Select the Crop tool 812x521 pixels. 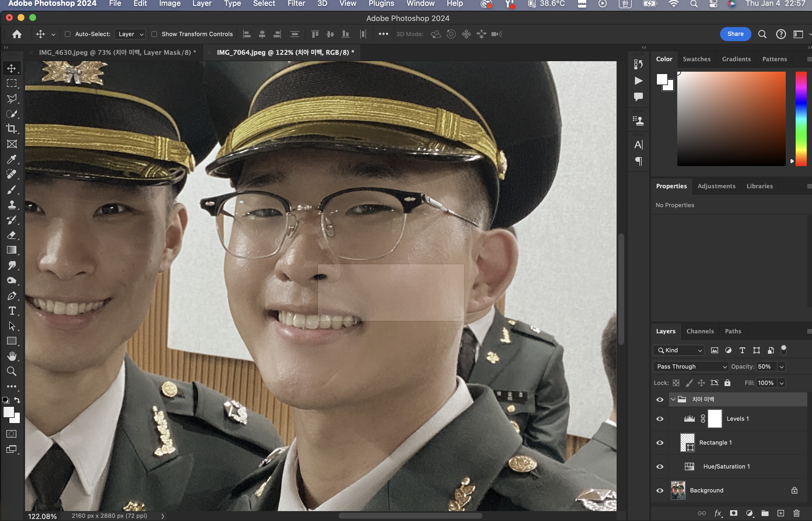[11, 129]
